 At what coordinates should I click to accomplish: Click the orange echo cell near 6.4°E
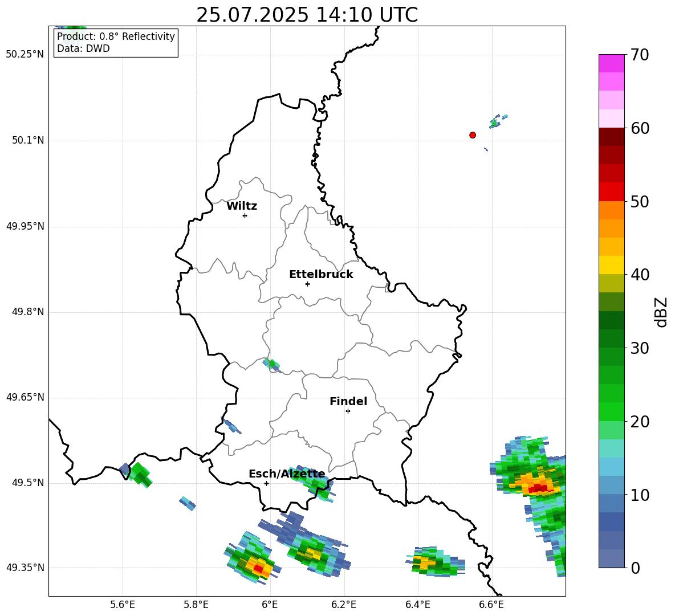pos(425,562)
